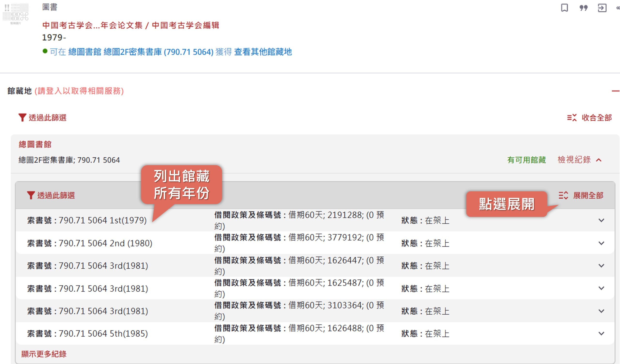
Task: Expand the 5th(1985) item row chevron
Action: 601,334
